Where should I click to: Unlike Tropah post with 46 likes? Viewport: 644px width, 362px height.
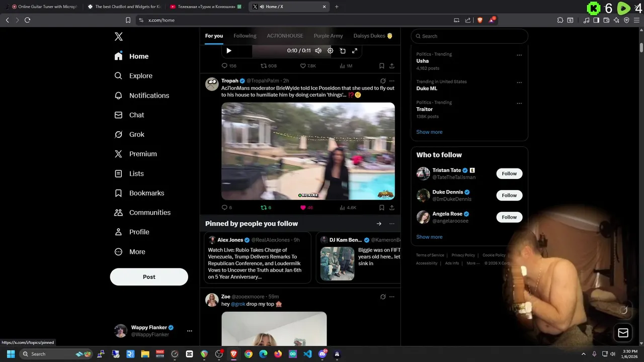click(306, 208)
